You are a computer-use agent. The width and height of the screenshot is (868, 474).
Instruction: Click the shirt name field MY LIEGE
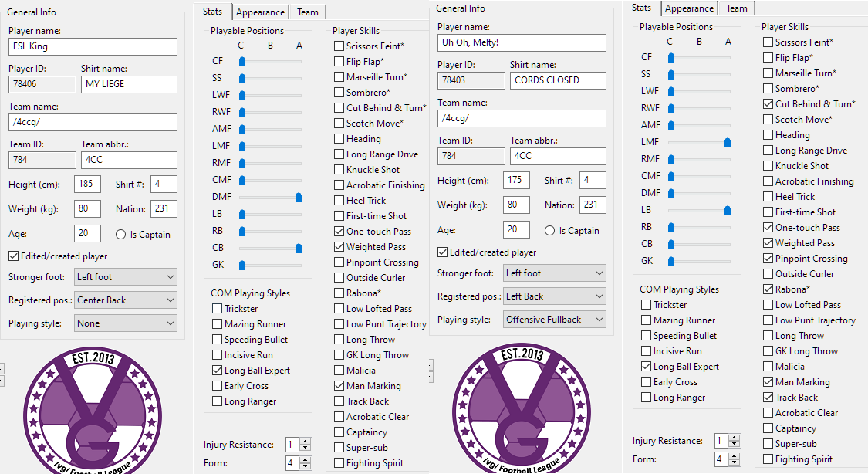click(129, 84)
